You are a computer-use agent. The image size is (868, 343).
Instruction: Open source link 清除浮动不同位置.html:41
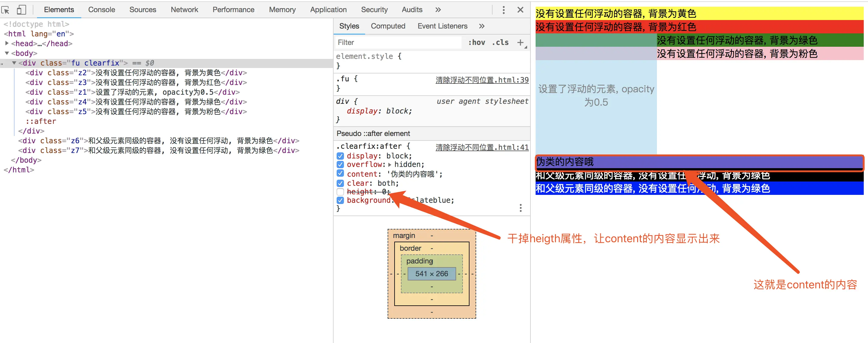pos(482,148)
